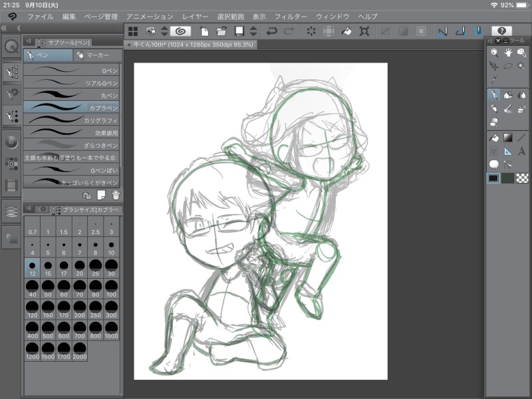This screenshot has height=399, width=532.
Task: Open Clip Studio spiral button
Action: [x=180, y=31]
